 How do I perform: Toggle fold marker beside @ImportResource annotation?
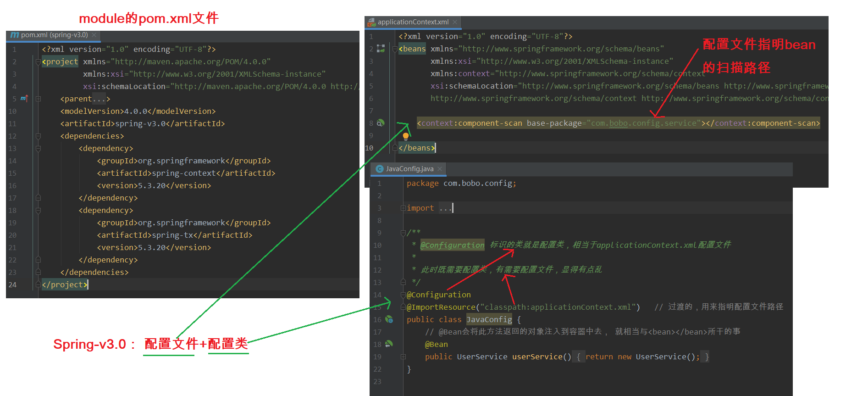[x=403, y=307]
